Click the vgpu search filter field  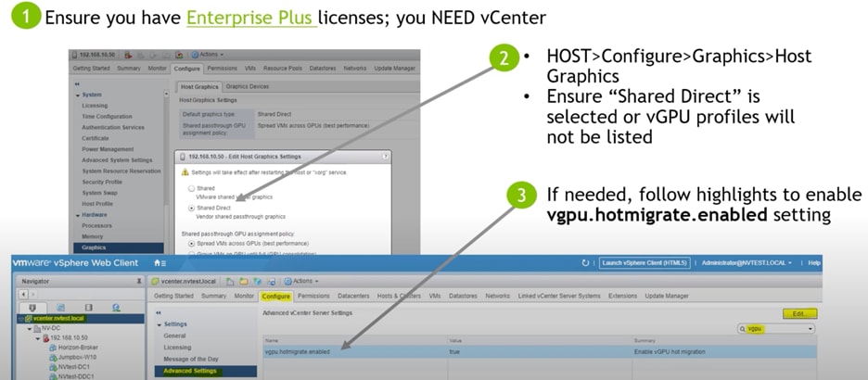coord(777,328)
